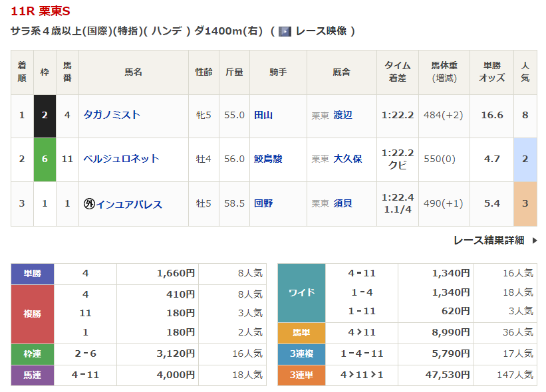Screen dimensions: 546x392
Task: Open trainer 渡辺 profile
Action: 342,115
